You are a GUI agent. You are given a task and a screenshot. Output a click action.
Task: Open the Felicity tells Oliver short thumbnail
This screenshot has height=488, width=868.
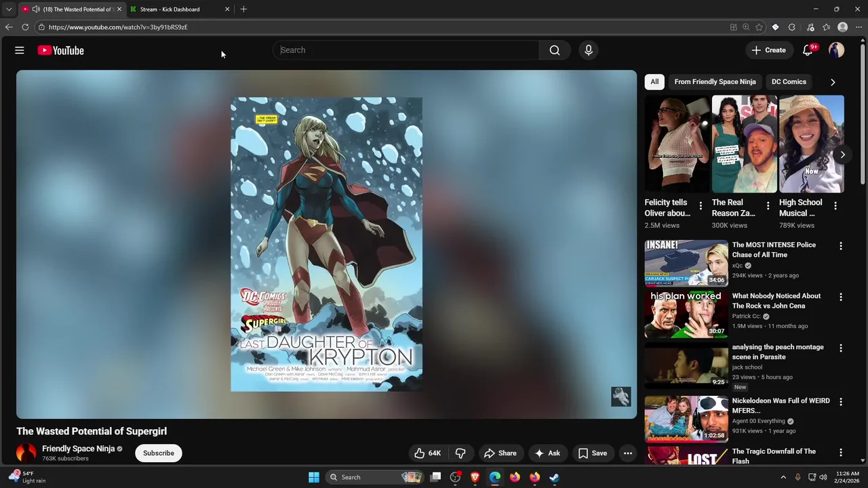tap(677, 144)
